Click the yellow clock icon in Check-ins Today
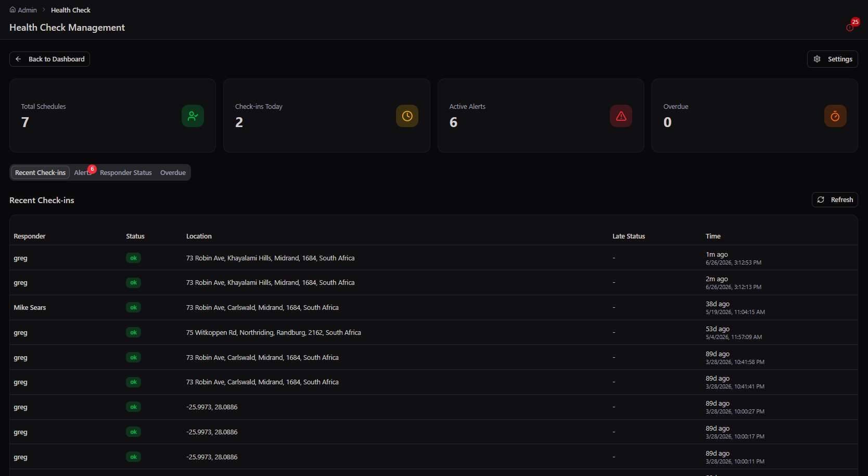The height and width of the screenshot is (476, 868). click(x=407, y=116)
